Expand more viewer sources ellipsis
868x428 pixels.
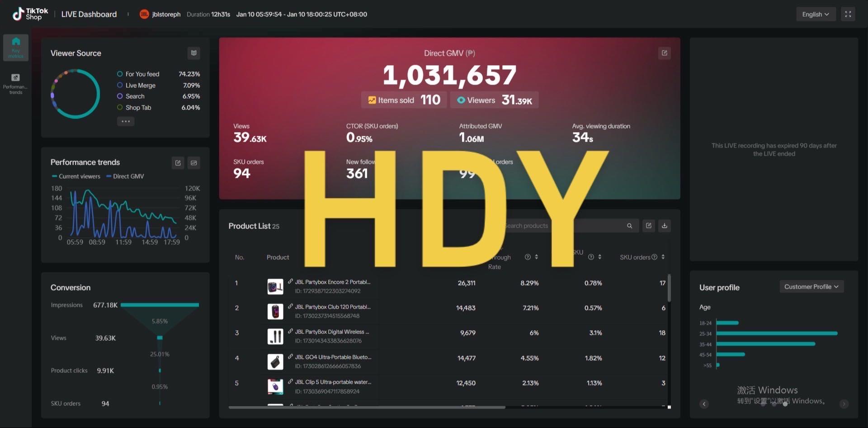tap(126, 121)
